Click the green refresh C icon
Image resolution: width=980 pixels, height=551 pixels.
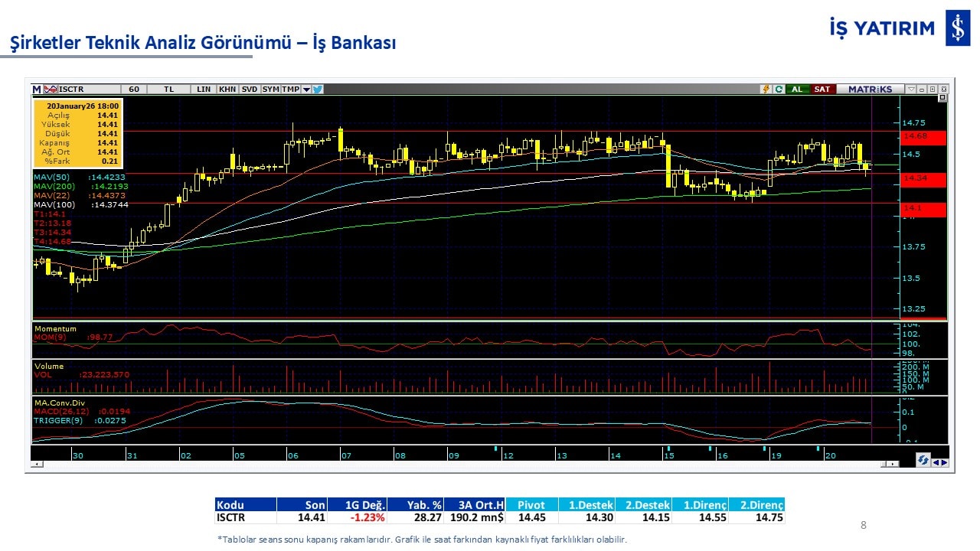coord(779,90)
